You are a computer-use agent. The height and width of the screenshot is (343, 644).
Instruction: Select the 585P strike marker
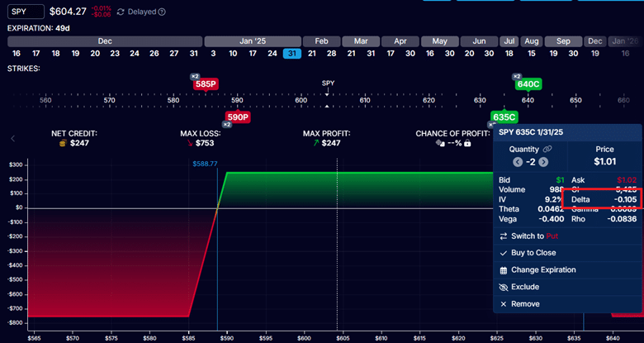pos(206,84)
